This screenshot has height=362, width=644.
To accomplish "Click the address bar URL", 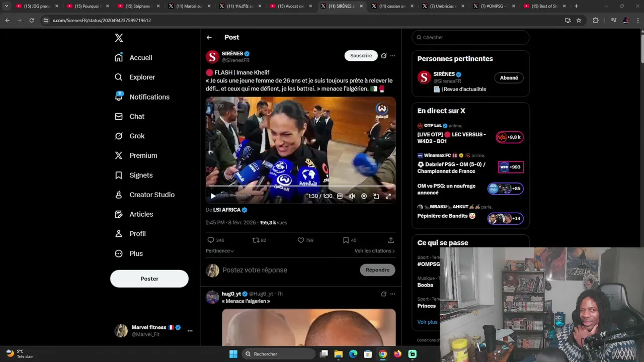I will coord(102,20).
